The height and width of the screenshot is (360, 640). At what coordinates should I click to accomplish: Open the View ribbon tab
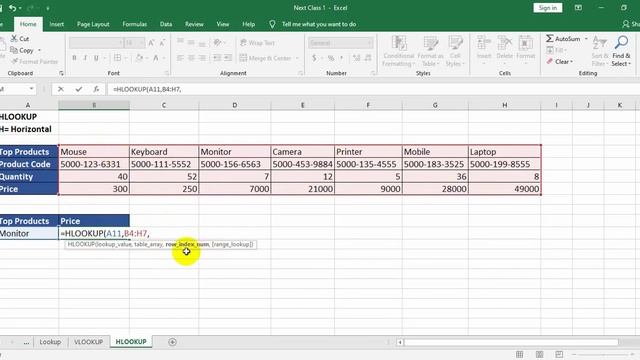coord(222,24)
